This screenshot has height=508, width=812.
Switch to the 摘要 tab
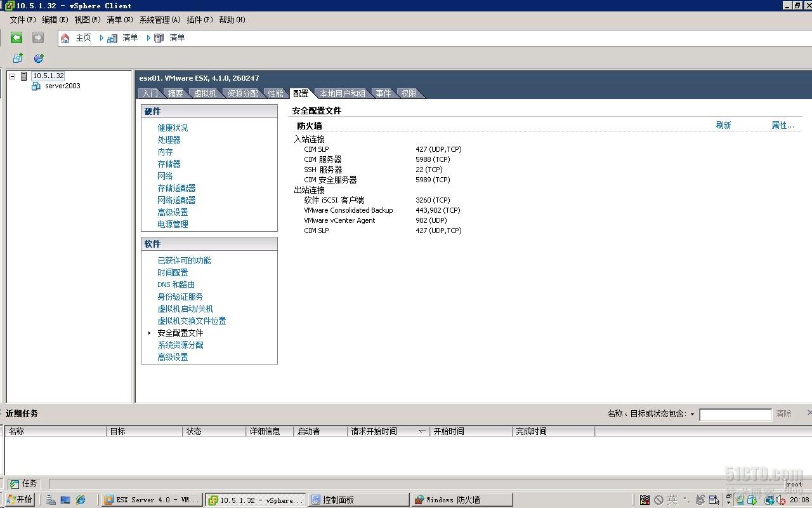(x=176, y=93)
